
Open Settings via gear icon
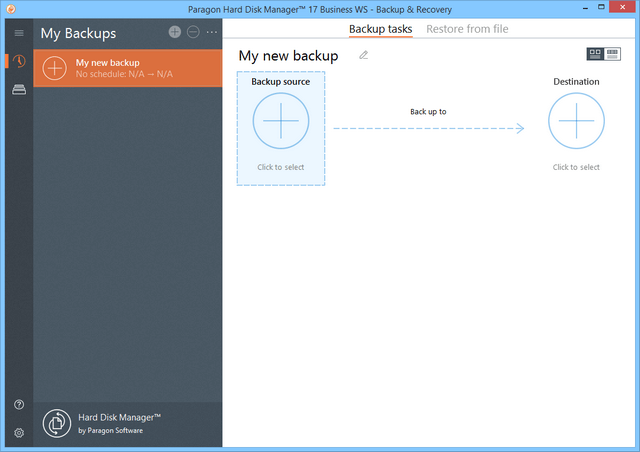[18, 433]
